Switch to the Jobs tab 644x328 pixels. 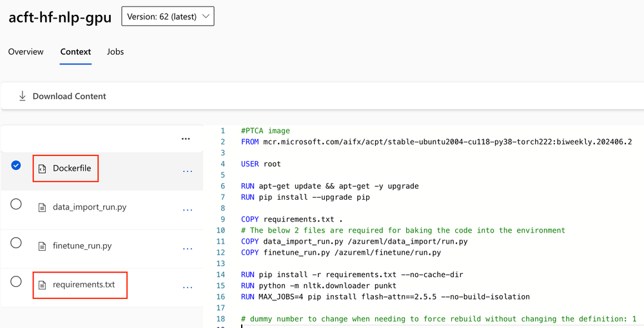tap(115, 52)
